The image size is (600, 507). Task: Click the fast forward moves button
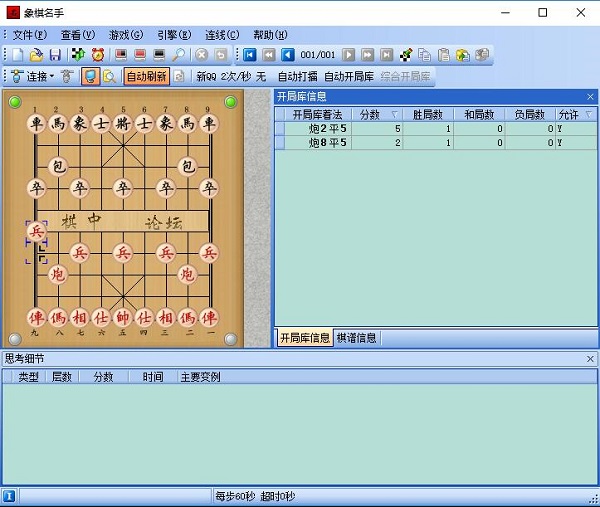coord(367,55)
